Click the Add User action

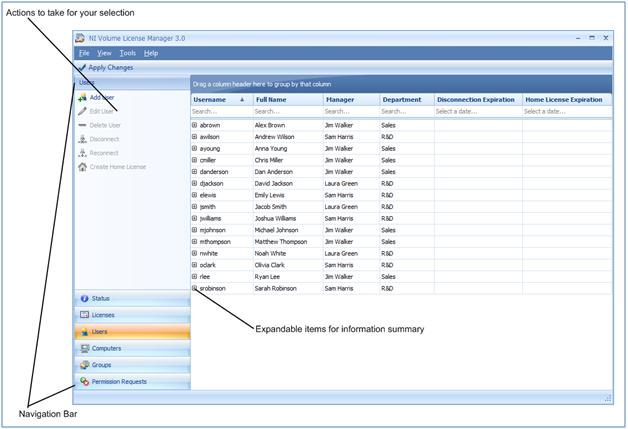(x=97, y=97)
